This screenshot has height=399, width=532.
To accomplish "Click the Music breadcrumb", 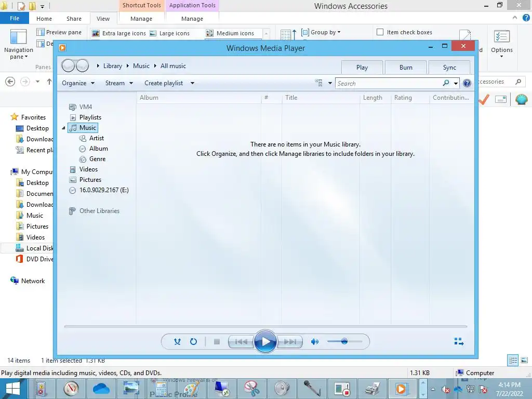I will (141, 66).
